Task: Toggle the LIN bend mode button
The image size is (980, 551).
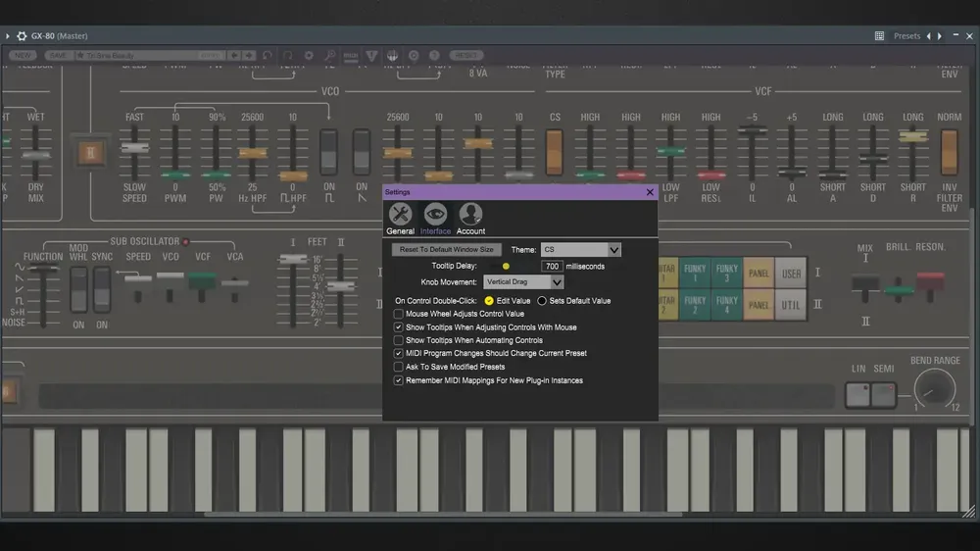Action: 858,395
